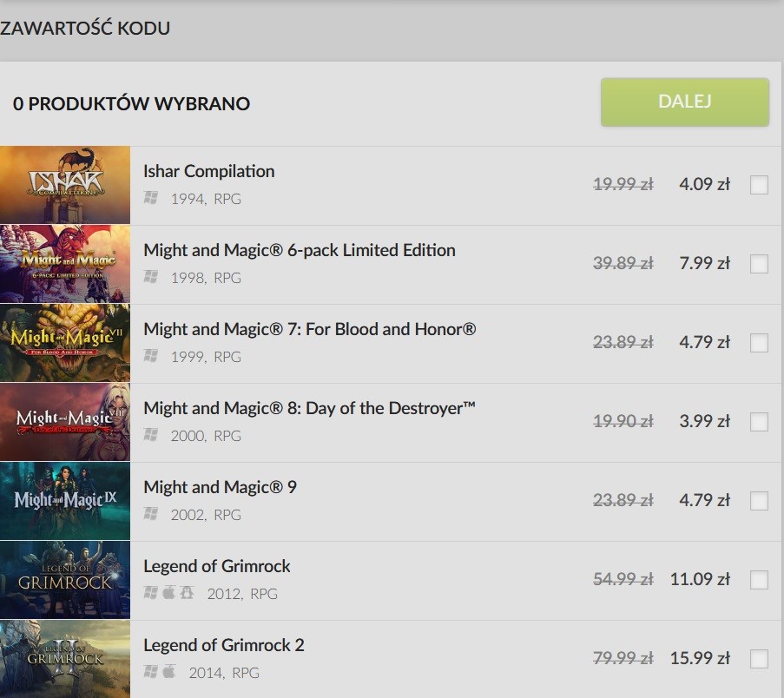Open the Ishar Compilation cover thumbnail
Image resolution: width=784 pixels, height=698 pixels.
pyautogui.click(x=65, y=185)
